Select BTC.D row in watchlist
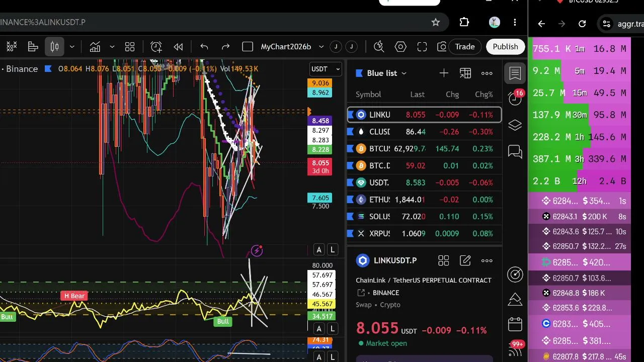The height and width of the screenshot is (362, 644). pyautogui.click(x=424, y=165)
